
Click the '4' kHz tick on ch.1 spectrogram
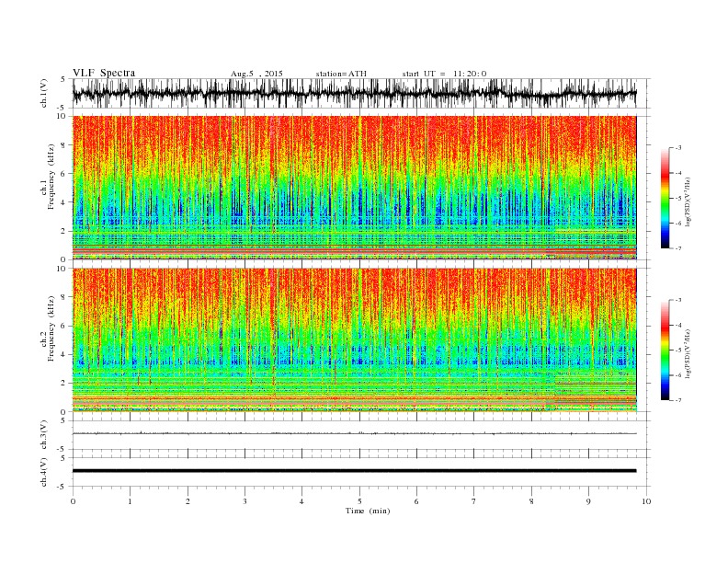[x=64, y=202]
